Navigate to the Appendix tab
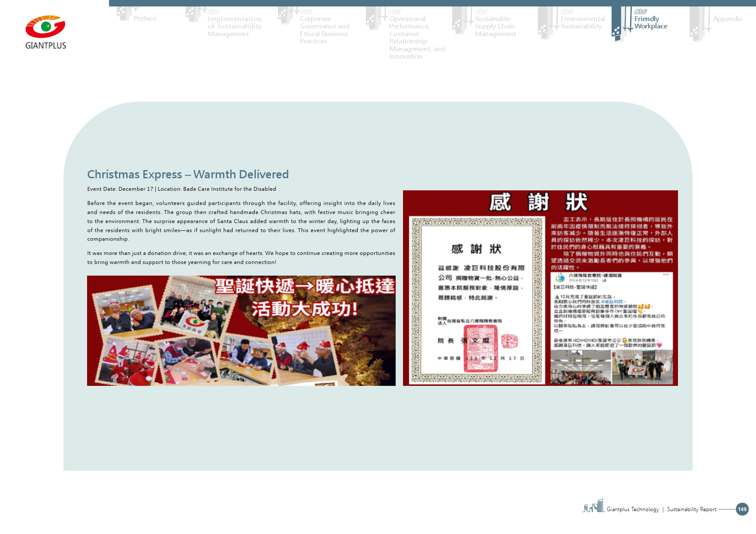Image resolution: width=756 pixels, height=534 pixels. point(727,19)
